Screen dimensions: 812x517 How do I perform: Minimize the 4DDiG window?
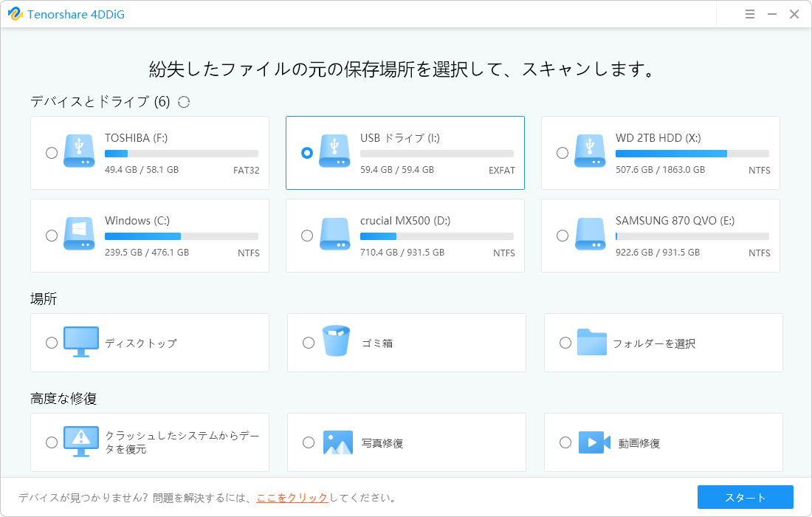click(771, 14)
